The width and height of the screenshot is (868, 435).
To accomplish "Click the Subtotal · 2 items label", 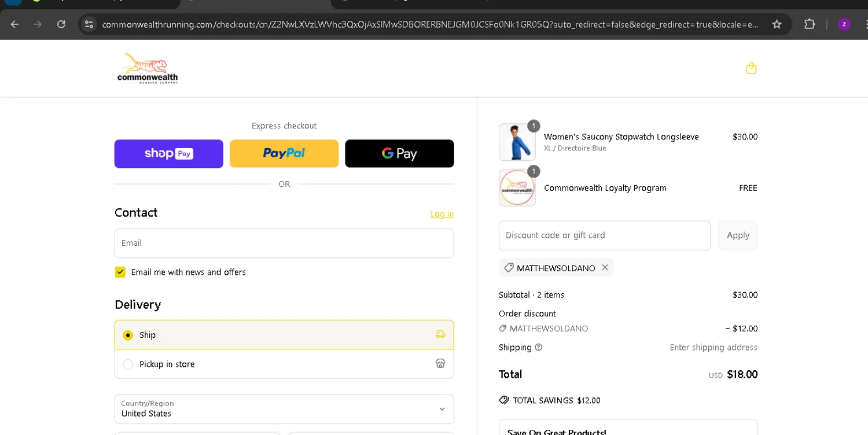I will 531,295.
